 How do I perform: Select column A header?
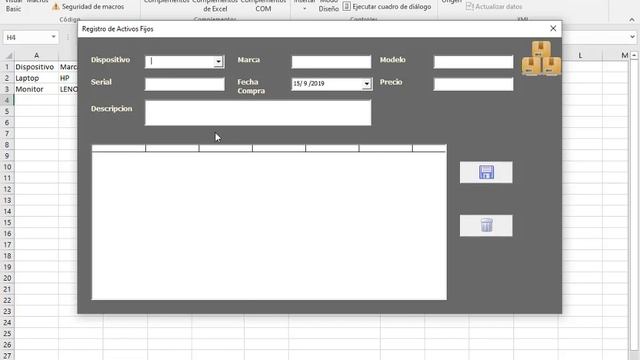pyautogui.click(x=36, y=55)
